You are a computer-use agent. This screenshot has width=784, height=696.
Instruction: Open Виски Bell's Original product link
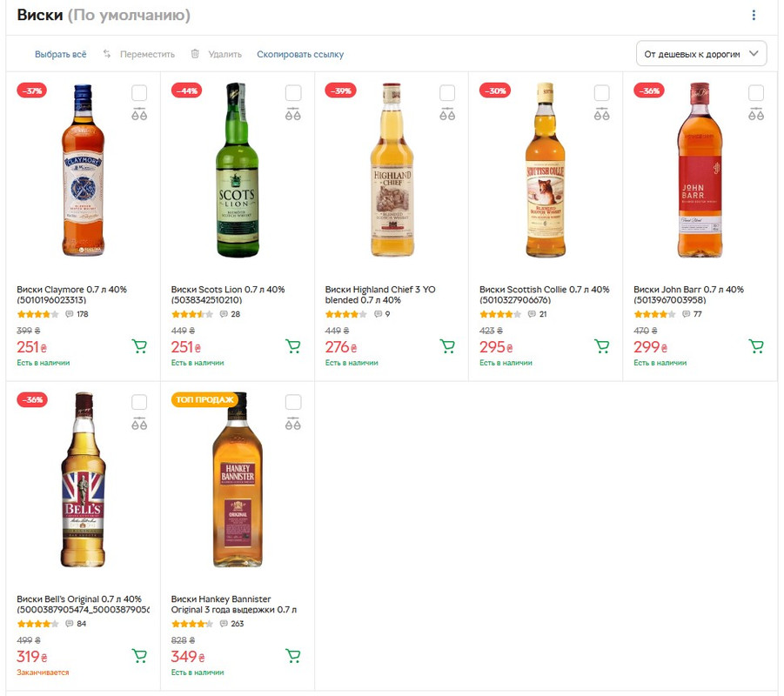coord(83,604)
